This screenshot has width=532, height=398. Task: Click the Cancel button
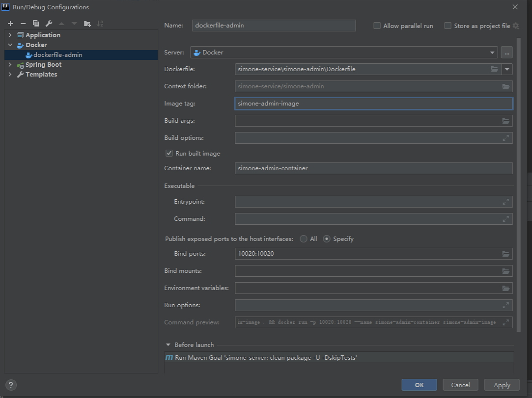[460, 385]
